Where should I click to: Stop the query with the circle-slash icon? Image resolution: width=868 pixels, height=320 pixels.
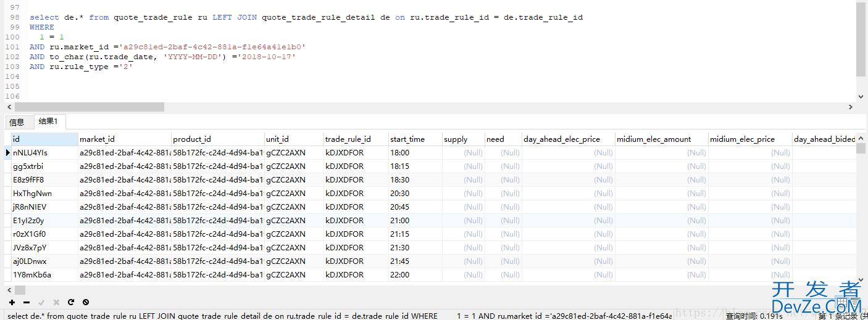[86, 302]
